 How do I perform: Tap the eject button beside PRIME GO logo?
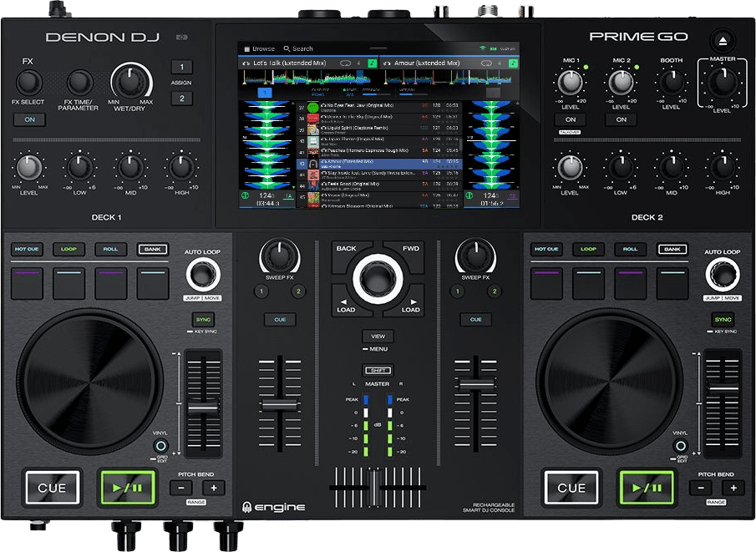tap(723, 41)
